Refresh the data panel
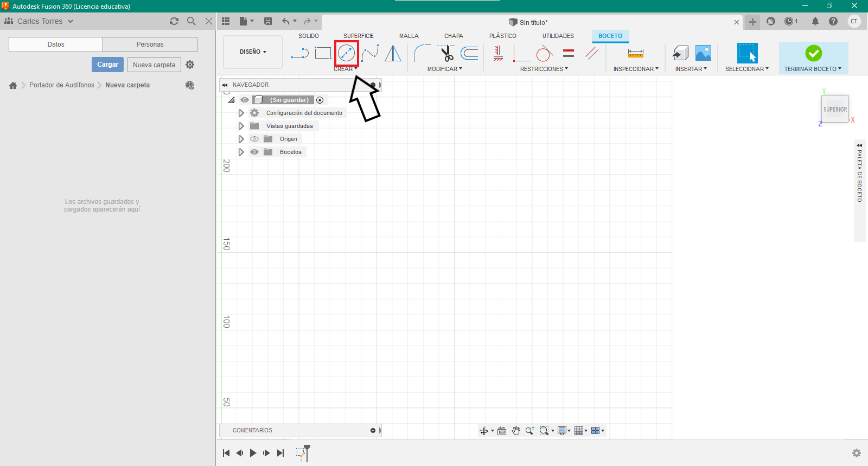Viewport: 868px width, 466px height. [174, 21]
